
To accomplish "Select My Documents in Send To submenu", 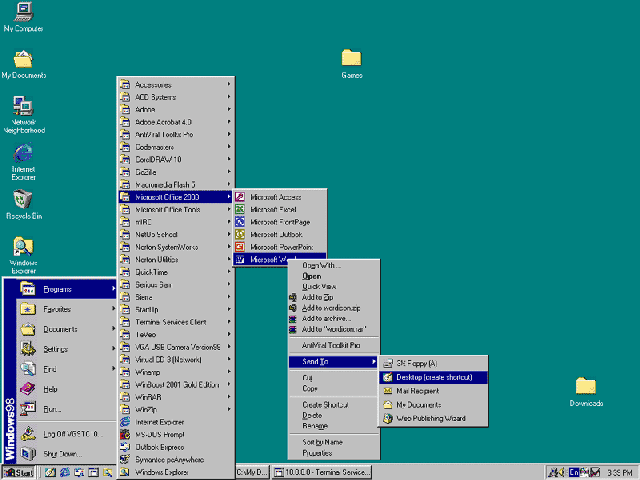I will (433, 404).
